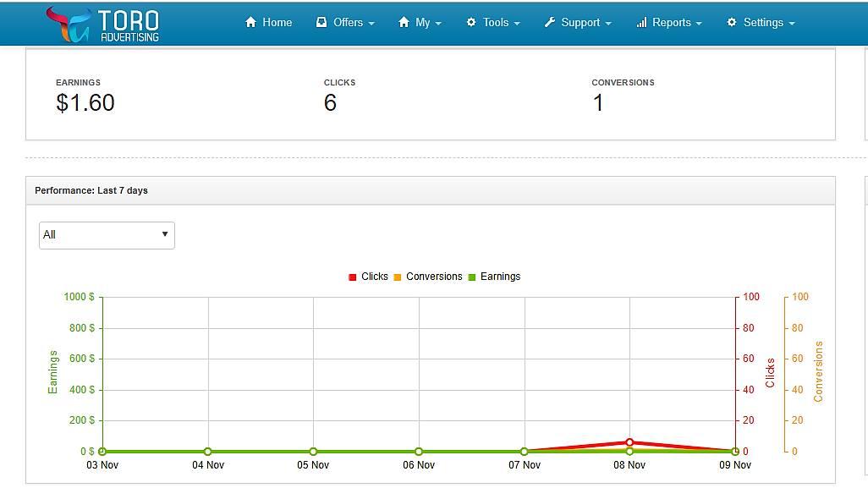This screenshot has width=868, height=488.
Task: Click the 08 Nov axis label
Action: point(629,465)
